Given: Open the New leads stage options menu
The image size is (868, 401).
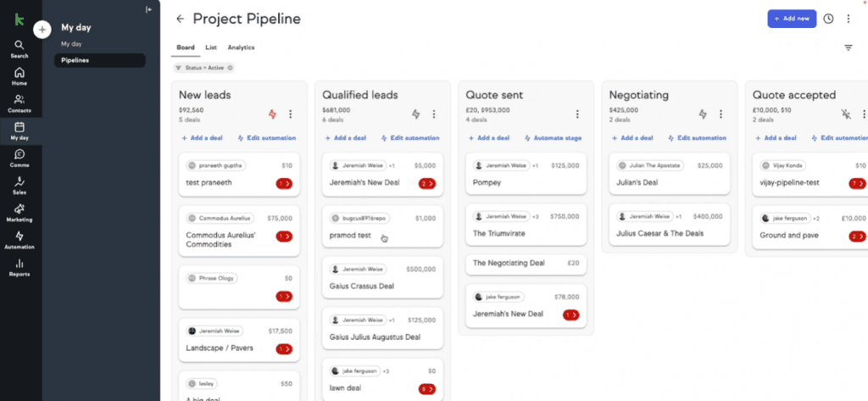Looking at the screenshot, I should pyautogui.click(x=291, y=114).
